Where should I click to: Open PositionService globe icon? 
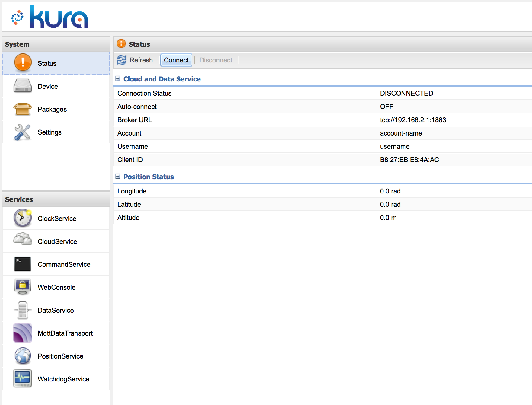coord(23,356)
